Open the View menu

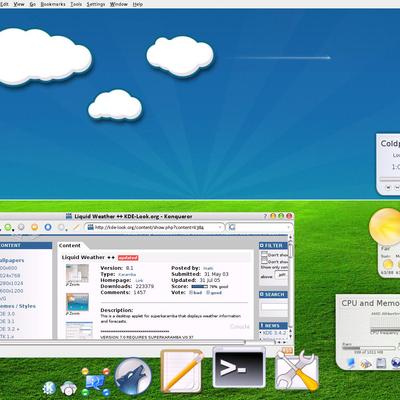[19, 4]
